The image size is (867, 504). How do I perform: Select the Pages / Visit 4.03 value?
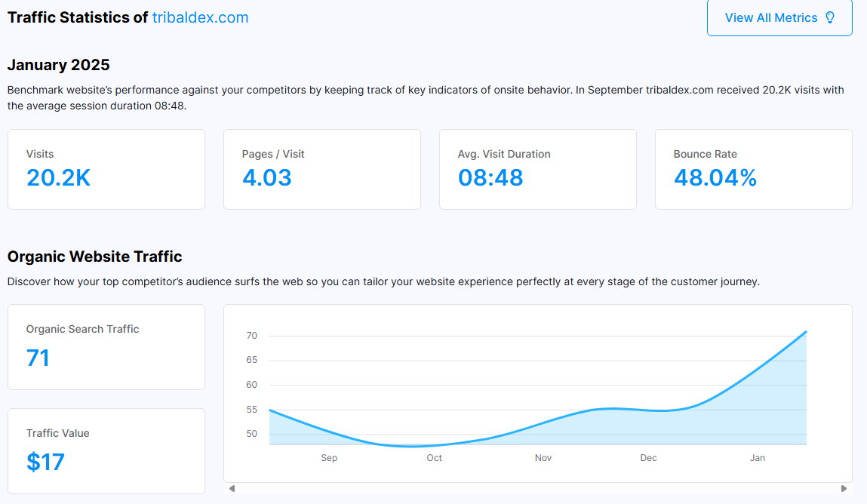tap(267, 178)
